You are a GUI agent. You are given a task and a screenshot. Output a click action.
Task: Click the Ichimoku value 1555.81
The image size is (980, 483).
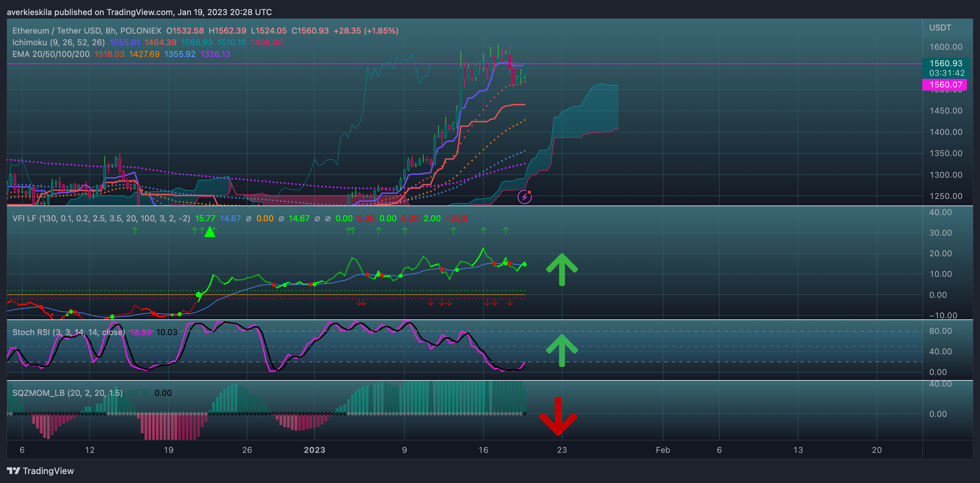(x=125, y=42)
